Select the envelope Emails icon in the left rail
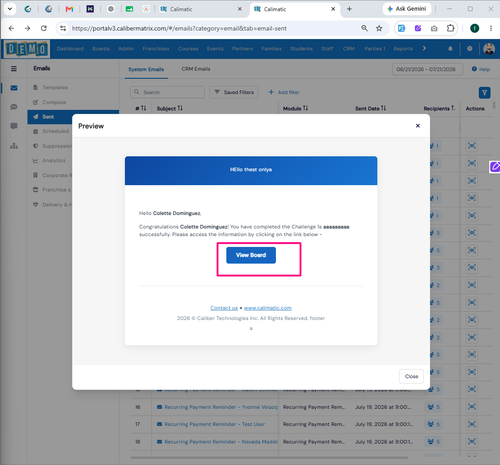The width and height of the screenshot is (500, 465). (14, 88)
